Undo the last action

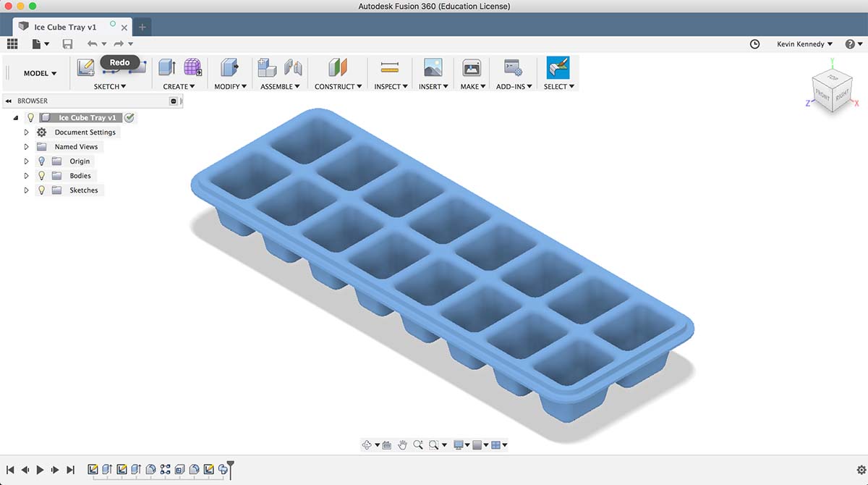click(93, 44)
